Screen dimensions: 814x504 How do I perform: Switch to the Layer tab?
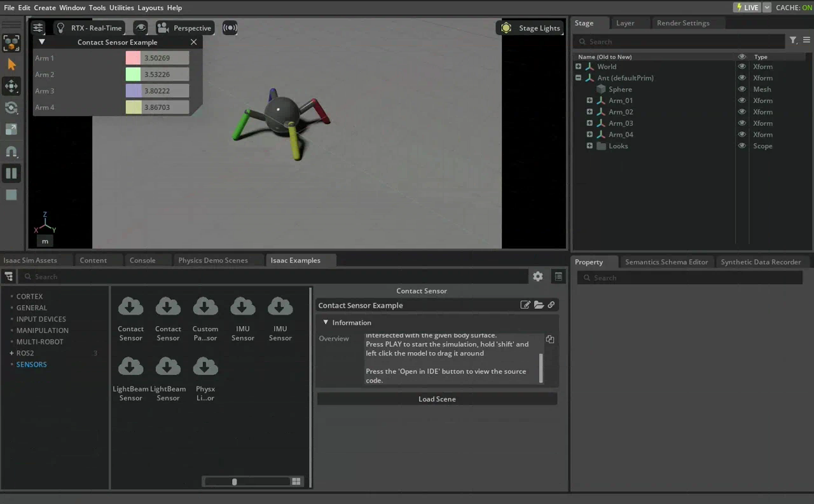(624, 23)
